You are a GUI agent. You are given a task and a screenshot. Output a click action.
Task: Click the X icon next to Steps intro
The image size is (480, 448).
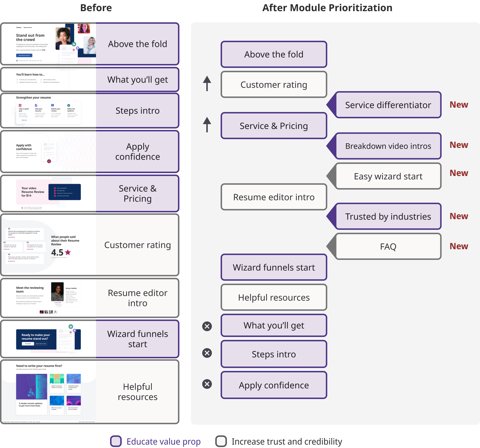point(207,353)
